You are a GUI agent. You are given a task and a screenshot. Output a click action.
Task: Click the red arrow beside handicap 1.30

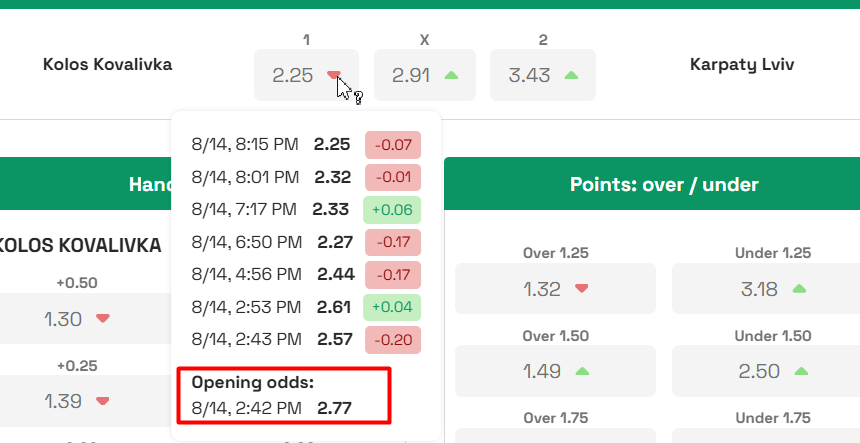[102, 319]
